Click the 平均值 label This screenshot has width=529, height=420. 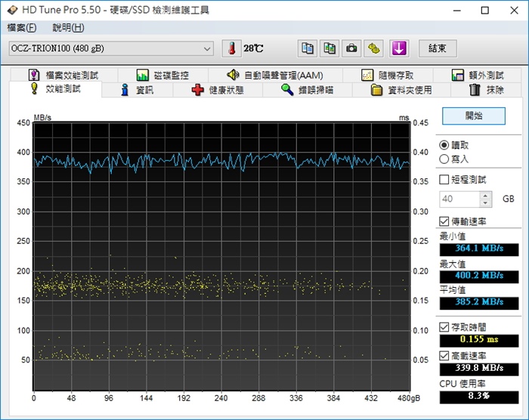(453, 290)
